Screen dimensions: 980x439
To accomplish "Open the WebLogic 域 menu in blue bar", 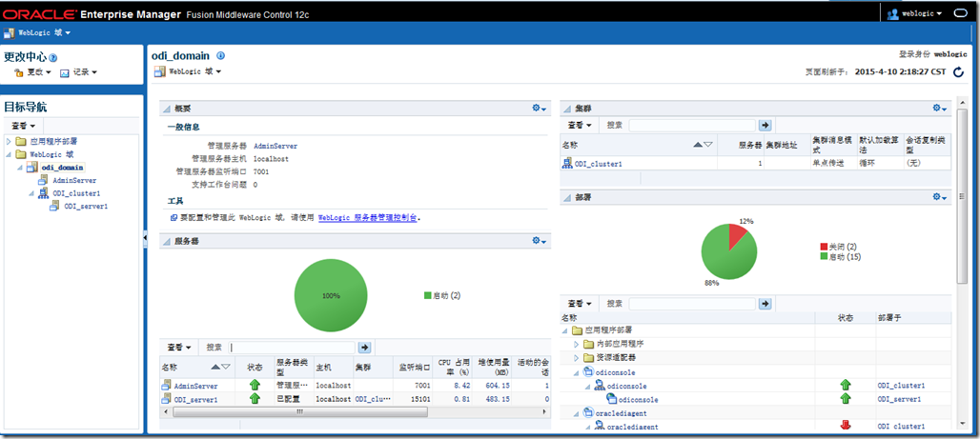I will point(45,32).
